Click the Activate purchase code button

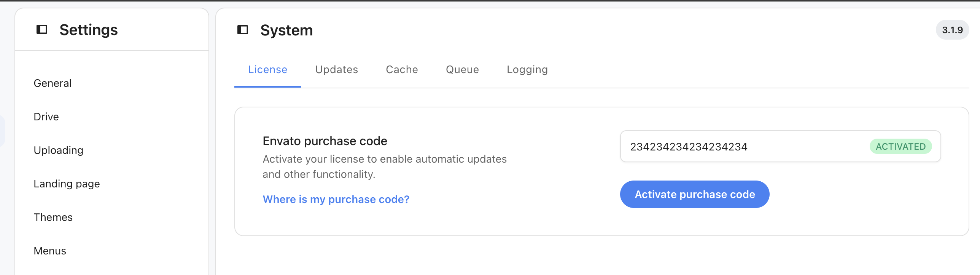click(x=695, y=194)
